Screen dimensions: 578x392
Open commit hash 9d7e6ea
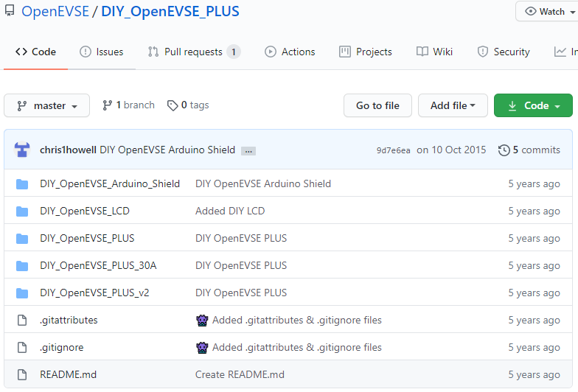pos(394,150)
